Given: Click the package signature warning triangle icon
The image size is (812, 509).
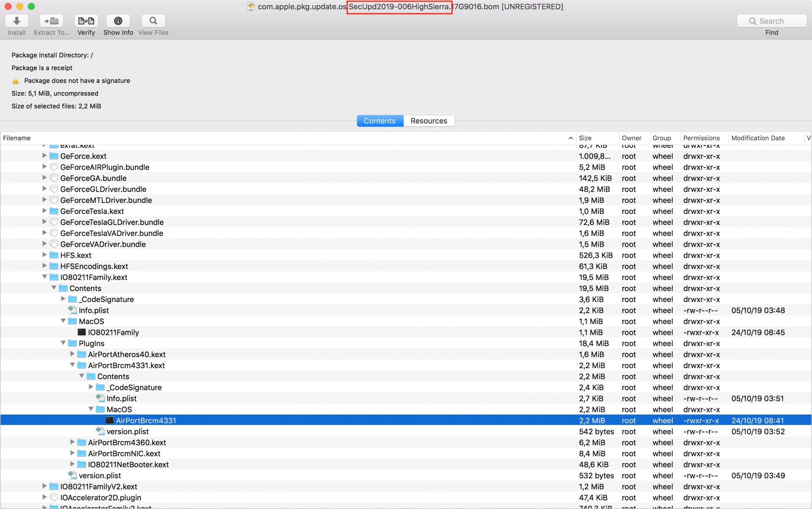Looking at the screenshot, I should point(16,81).
